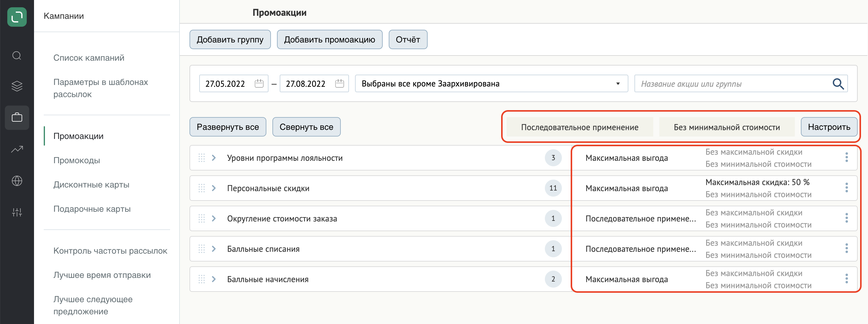The width and height of the screenshot is (868, 324).
Task: Open the trending chart analytics icon
Action: pyautogui.click(x=17, y=149)
